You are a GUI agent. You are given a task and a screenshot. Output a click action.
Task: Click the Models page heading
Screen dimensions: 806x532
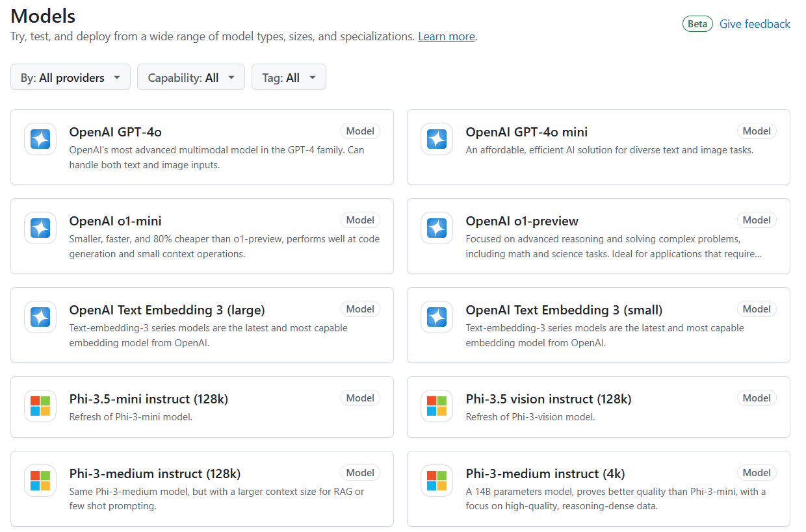click(x=43, y=16)
